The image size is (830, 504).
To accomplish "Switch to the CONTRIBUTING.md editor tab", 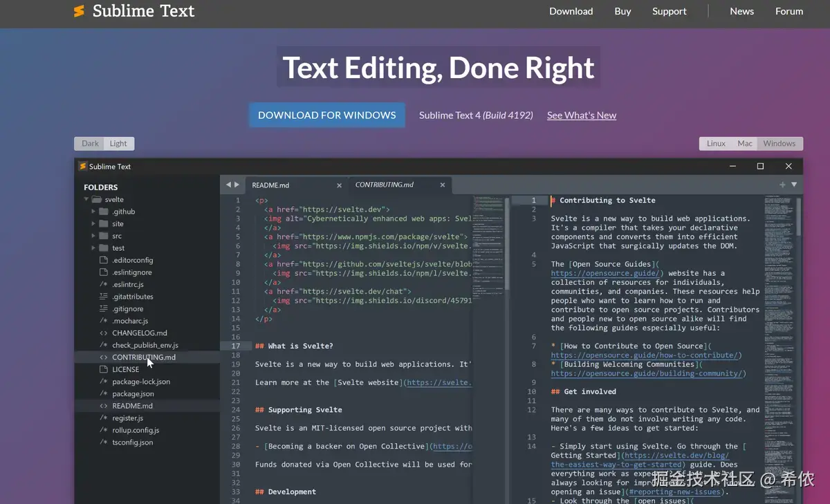I will tap(400, 185).
